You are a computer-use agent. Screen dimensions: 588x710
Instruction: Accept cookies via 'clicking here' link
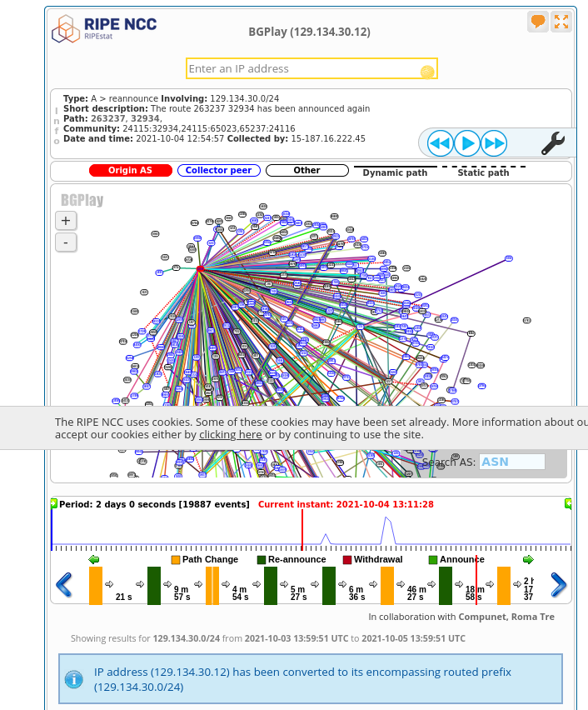[x=231, y=434]
